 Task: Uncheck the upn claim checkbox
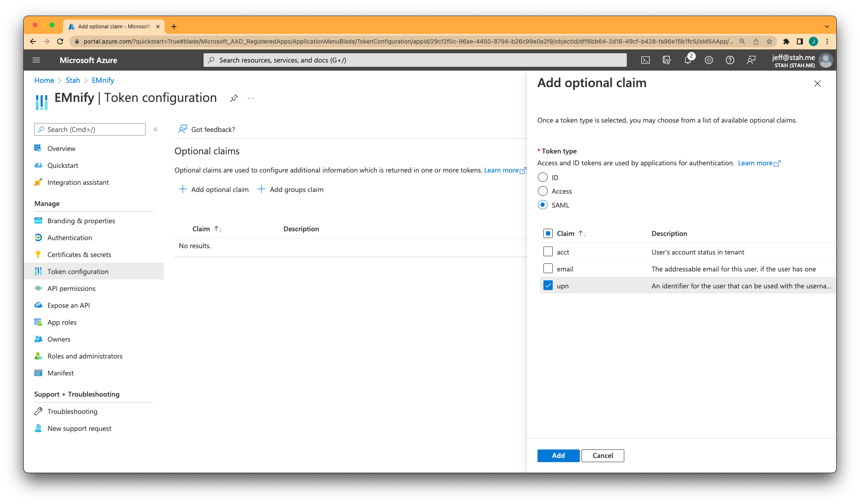click(x=548, y=286)
